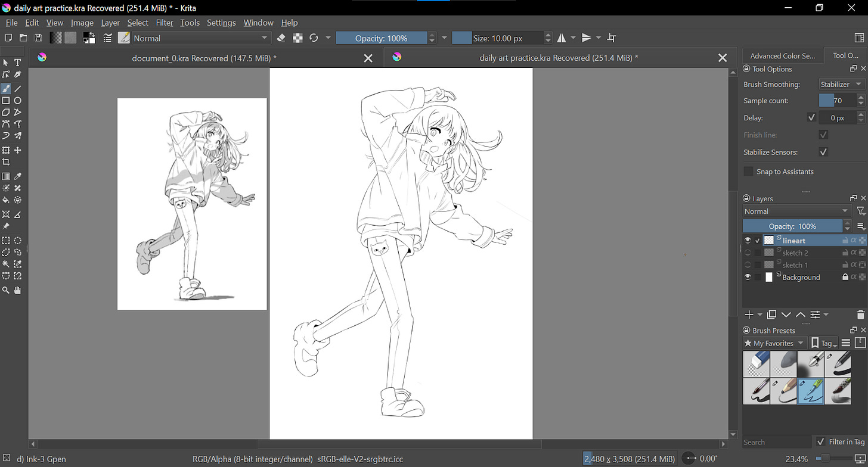Toggle eraser mode in toolbar
This screenshot has width=868, height=467.
[x=282, y=38]
